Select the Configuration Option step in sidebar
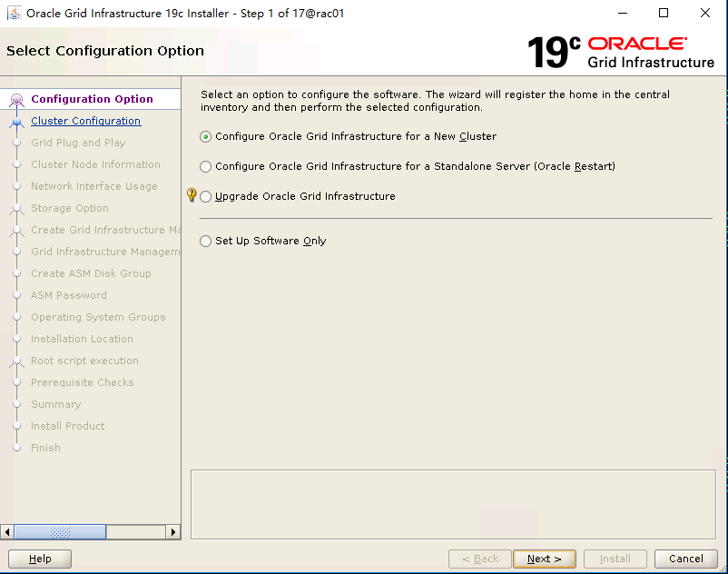 point(92,99)
